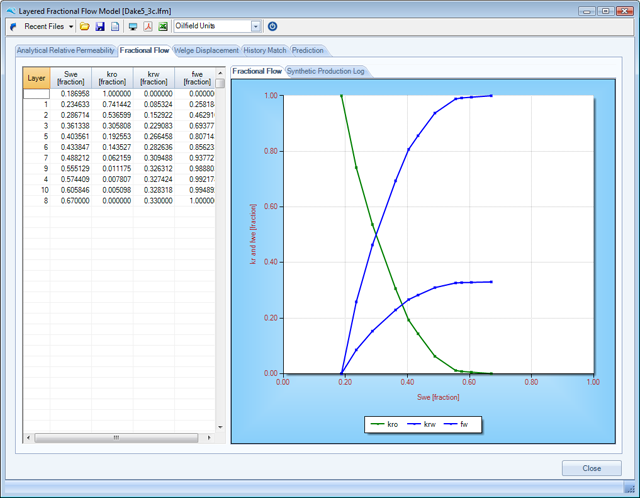This screenshot has width=640, height=498.
Task: Click the krw legend entry in the chart
Action: click(x=422, y=425)
